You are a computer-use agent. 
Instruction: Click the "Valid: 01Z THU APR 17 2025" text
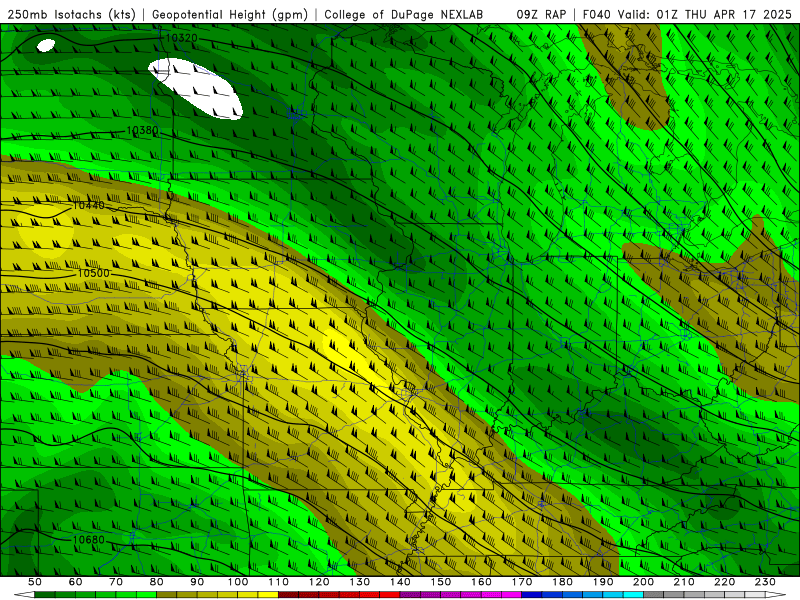click(705, 15)
